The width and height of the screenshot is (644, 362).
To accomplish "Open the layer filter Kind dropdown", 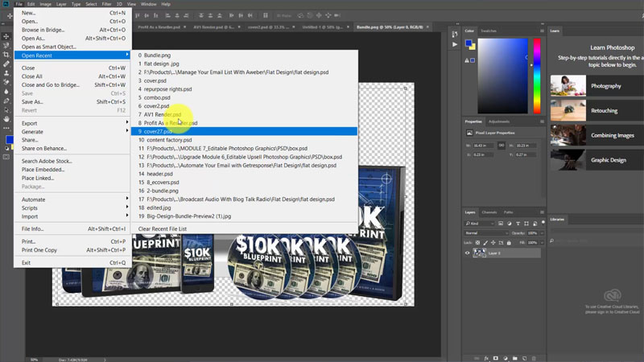I will pyautogui.click(x=478, y=224).
